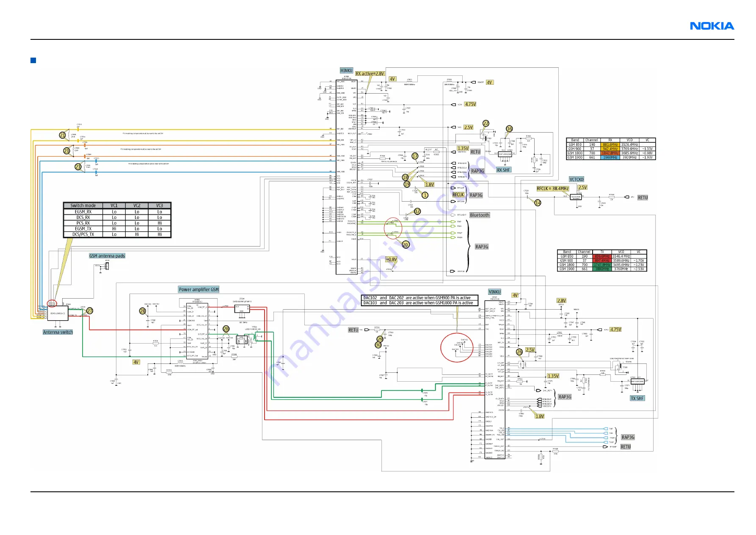Viewport: 756px width, 535px height.
Task: Click the 'RX active=2.8V' annotation
Action: 370,74
